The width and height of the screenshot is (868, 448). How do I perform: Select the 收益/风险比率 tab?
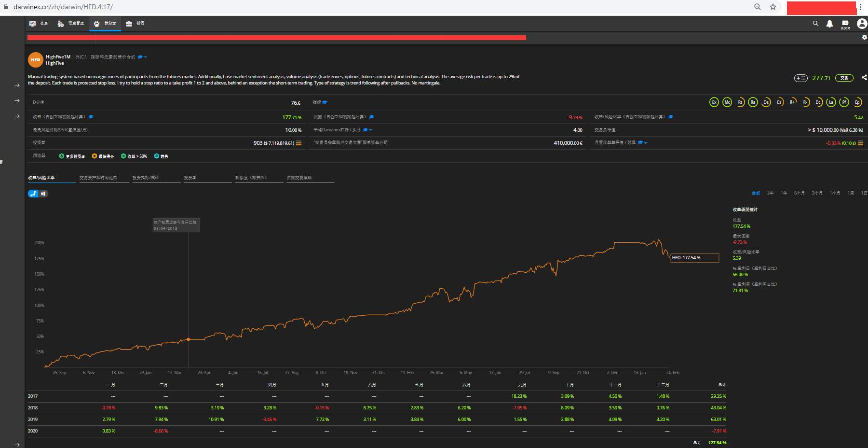click(x=52, y=178)
